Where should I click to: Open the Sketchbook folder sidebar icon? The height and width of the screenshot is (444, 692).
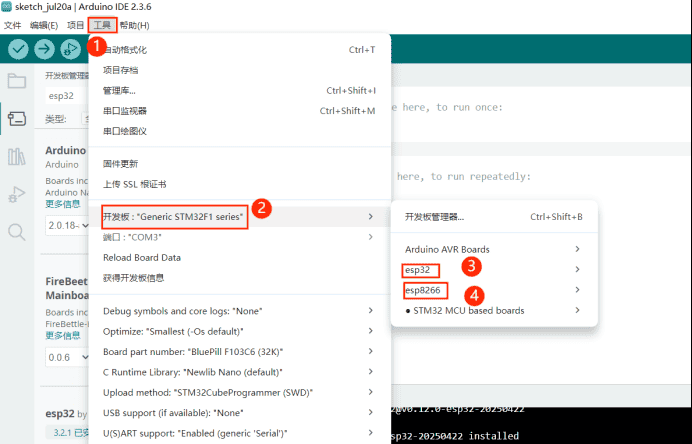point(16,81)
